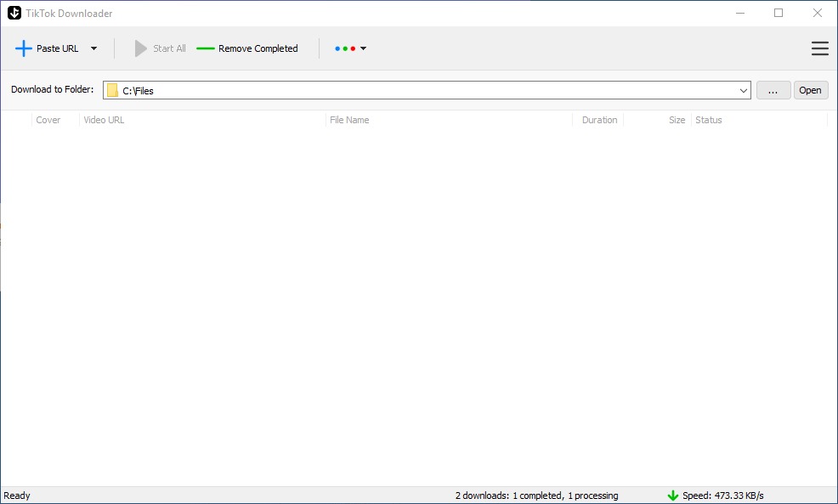Viewport: 838px width, 504px height.
Task: Close the TikTok Downloader window
Action: [x=818, y=13]
